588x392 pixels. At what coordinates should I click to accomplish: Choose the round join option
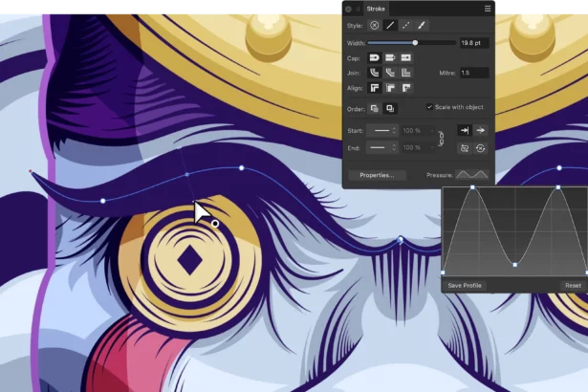click(x=374, y=73)
